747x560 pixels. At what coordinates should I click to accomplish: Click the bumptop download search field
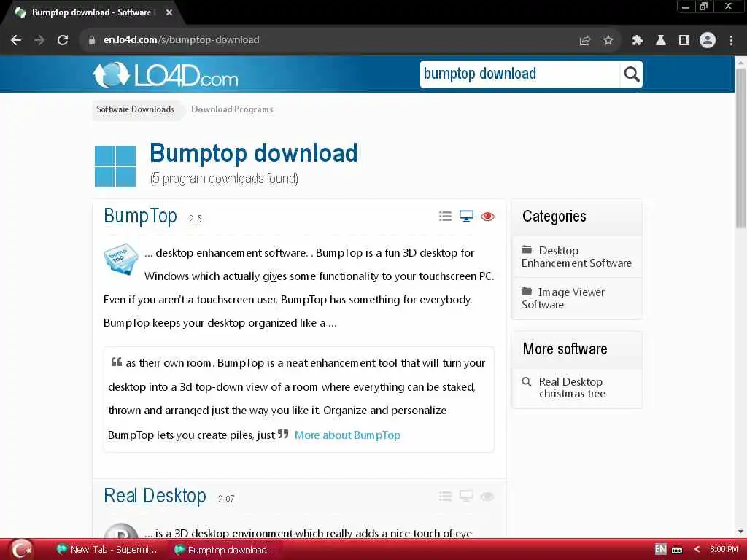click(x=519, y=74)
